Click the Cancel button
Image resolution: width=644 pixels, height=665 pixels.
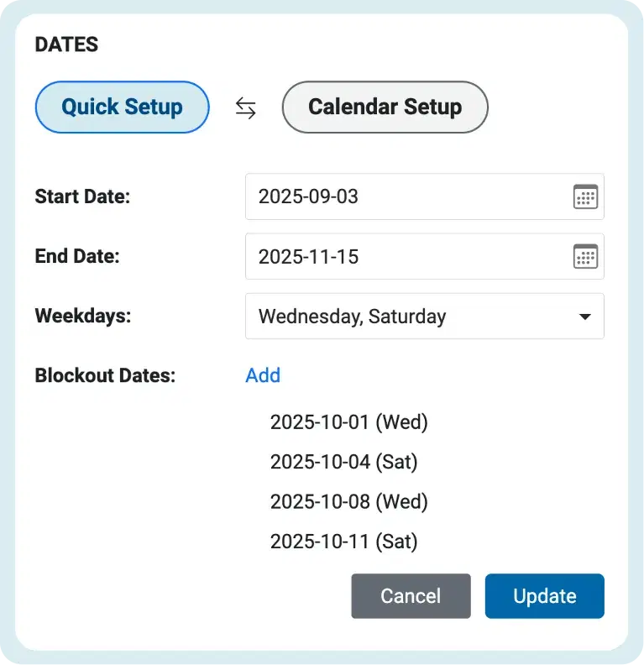click(411, 596)
